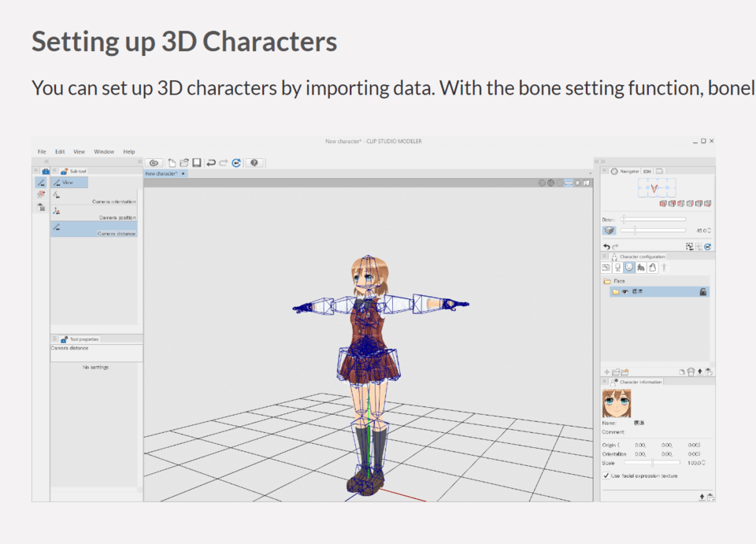This screenshot has height=544, width=756.
Task: Toggle second shaded sphere display icon
Action: click(550, 183)
